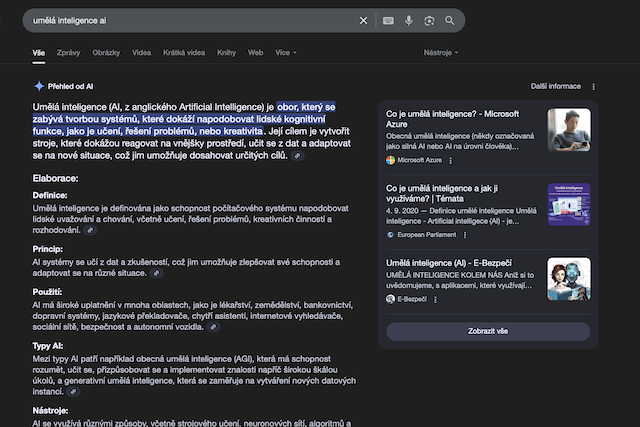The height and width of the screenshot is (427, 640).
Task: Click the European Parliament favicon
Action: click(x=391, y=235)
